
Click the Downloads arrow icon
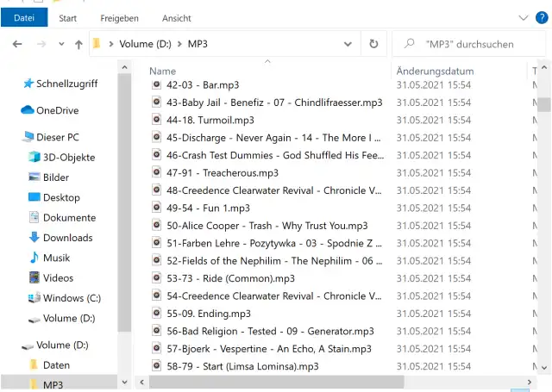pos(34,238)
